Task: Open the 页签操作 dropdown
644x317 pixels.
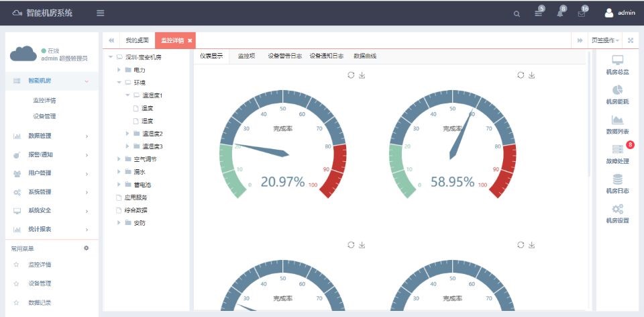Action: 605,40
